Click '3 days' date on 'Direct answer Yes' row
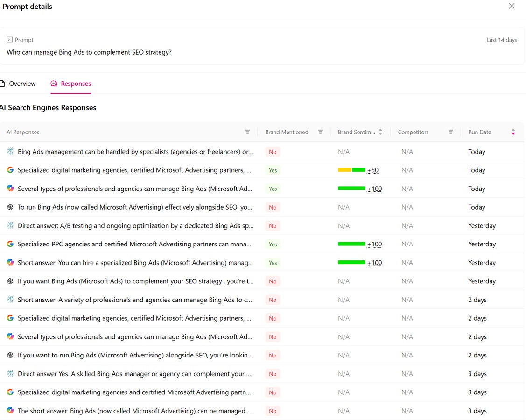The image size is (526, 420). (477, 374)
